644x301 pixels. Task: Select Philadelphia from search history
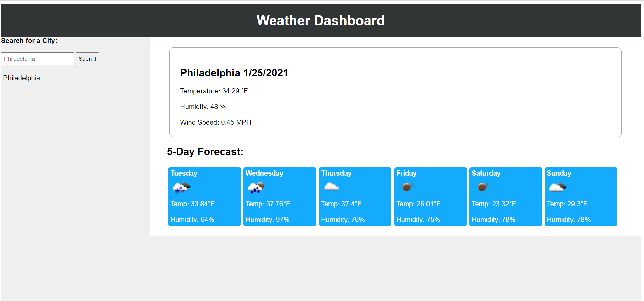pyautogui.click(x=21, y=78)
